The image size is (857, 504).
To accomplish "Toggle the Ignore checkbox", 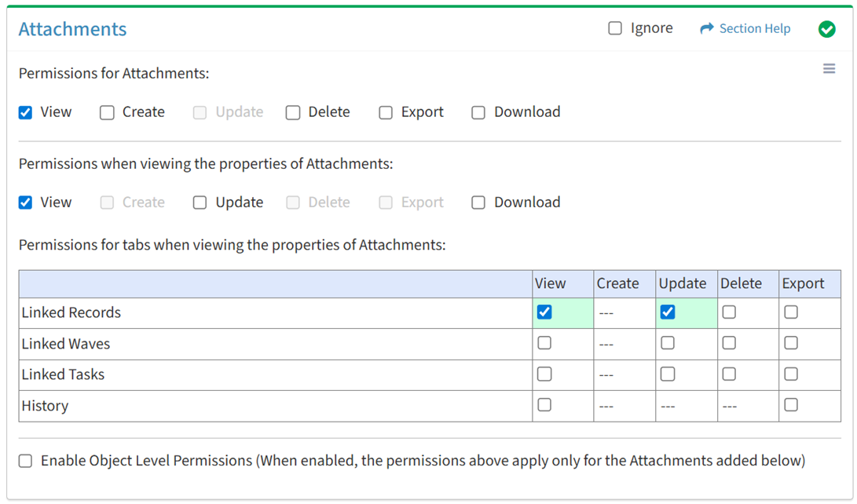I will coord(615,28).
